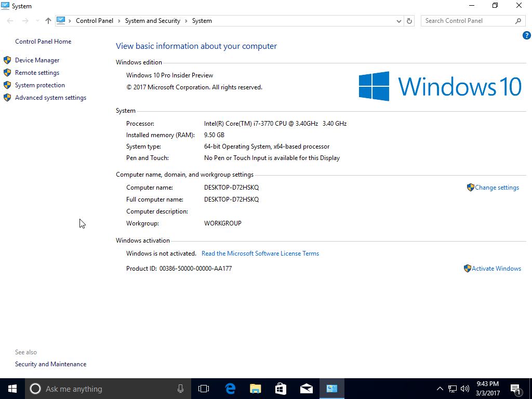The image size is (532, 399).
Task: Expand chevron after Control Panel breadcrumb
Action: pyautogui.click(x=119, y=21)
